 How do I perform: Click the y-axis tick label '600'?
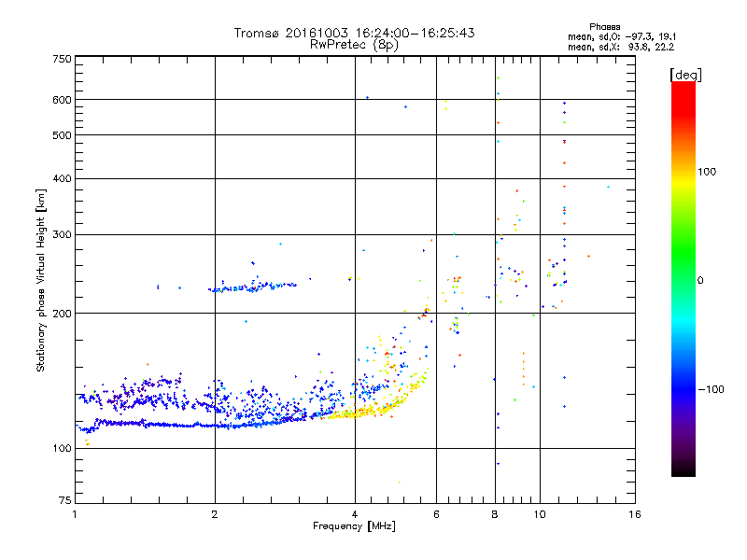coord(62,100)
